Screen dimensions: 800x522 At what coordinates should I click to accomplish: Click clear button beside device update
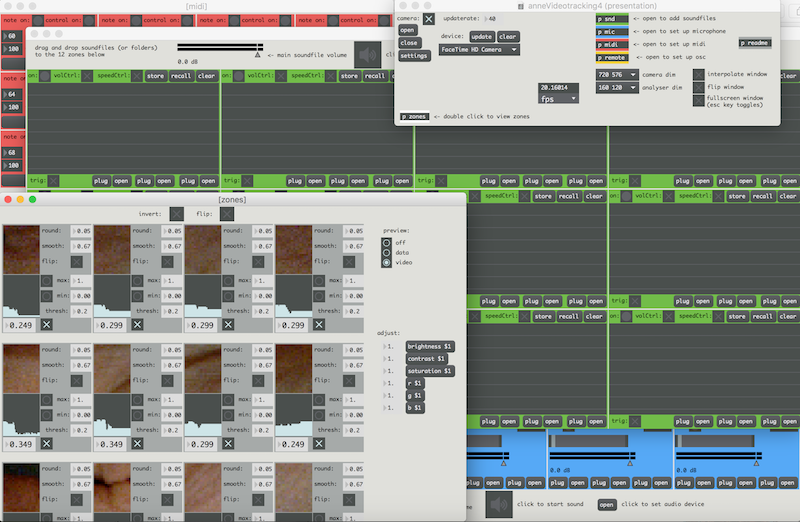(x=507, y=37)
